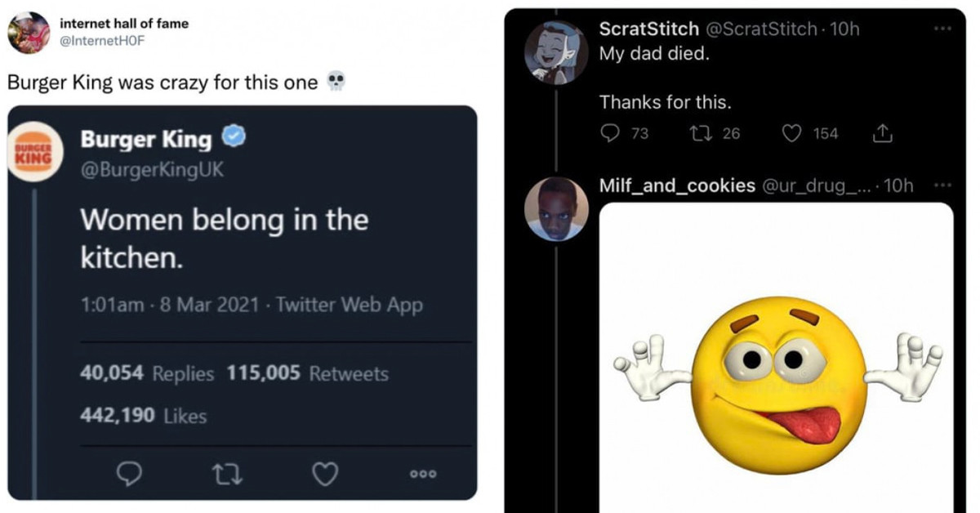Click the skull emoji in the caption
The image size is (980, 513).
[335, 81]
